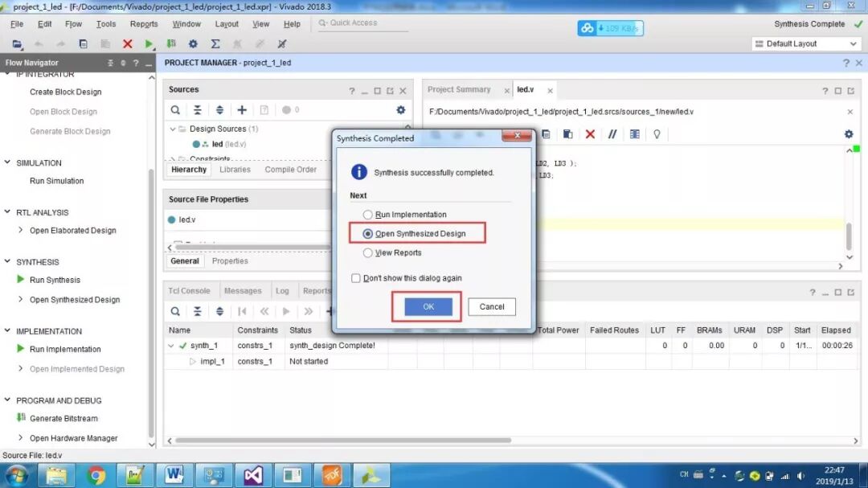Click Cancel in Synthesis Completed dialog
This screenshot has width=868, height=488.
492,306
